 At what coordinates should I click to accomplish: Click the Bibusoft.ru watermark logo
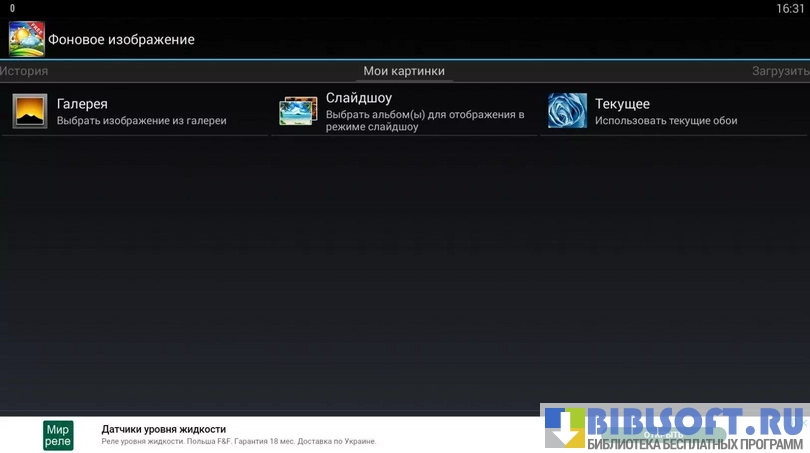pos(675,428)
